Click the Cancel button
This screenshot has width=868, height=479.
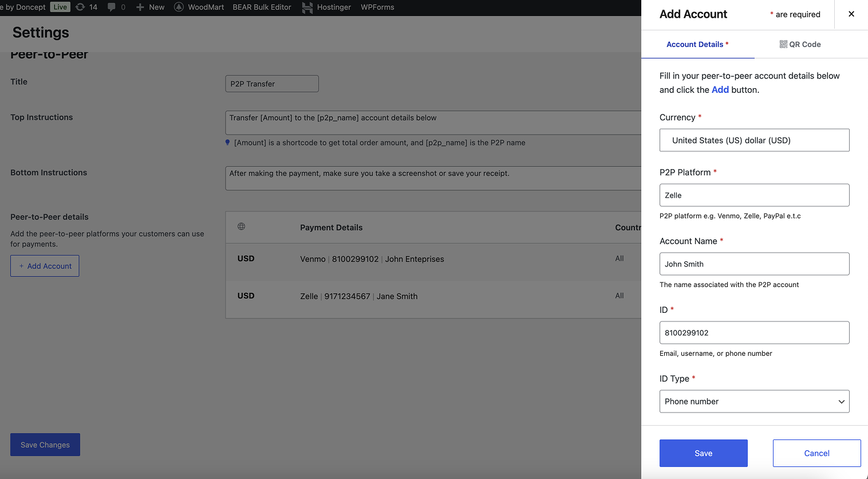[816, 453]
